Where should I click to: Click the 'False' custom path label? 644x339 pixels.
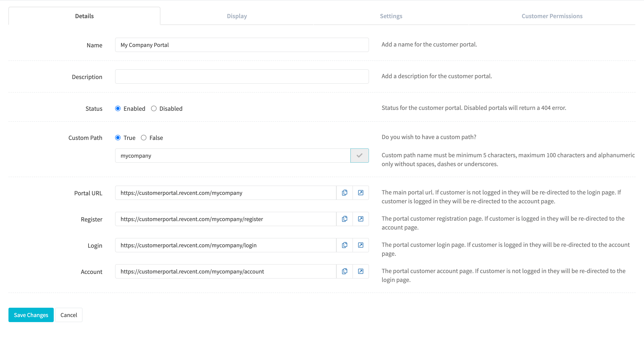156,138
